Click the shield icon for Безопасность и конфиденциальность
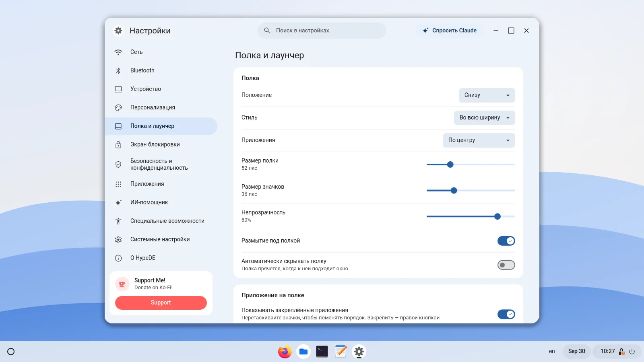The height and width of the screenshot is (362, 644). point(118,165)
